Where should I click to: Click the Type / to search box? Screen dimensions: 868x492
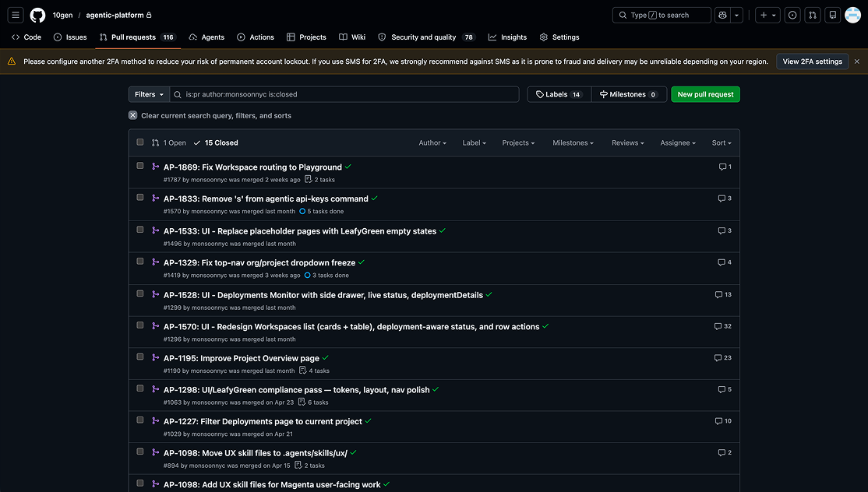point(662,15)
